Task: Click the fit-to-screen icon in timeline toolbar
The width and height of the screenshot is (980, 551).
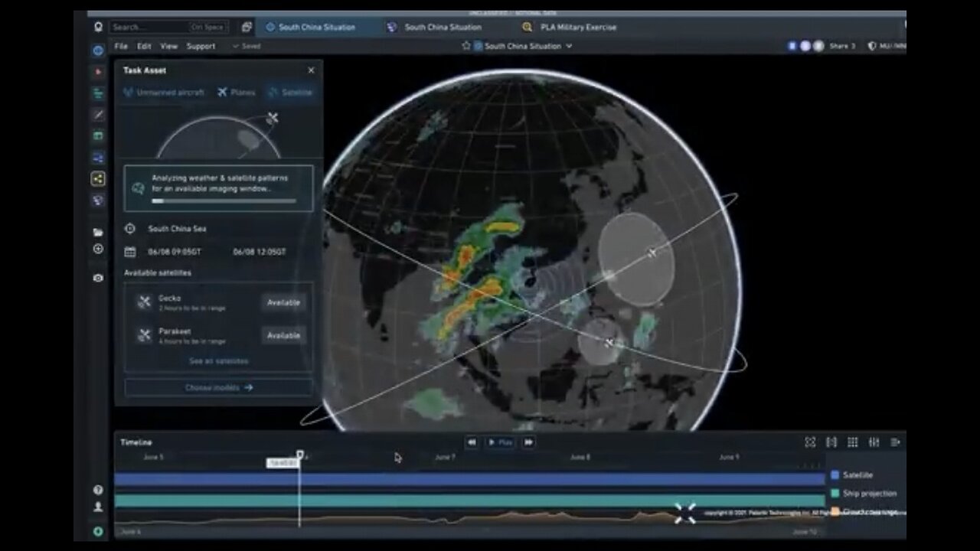Action: pos(810,442)
